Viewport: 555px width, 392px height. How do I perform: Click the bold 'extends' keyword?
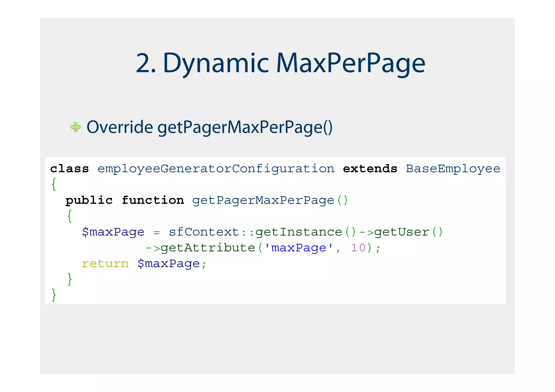tap(370, 169)
